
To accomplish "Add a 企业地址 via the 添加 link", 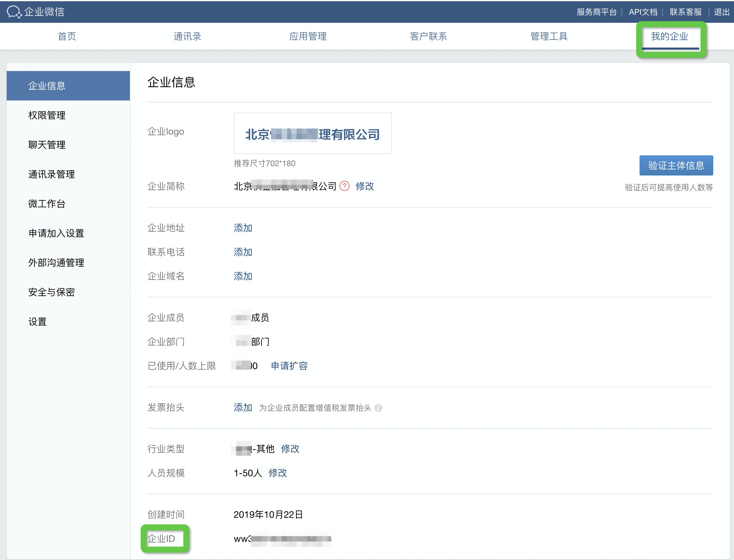I will coord(243,228).
